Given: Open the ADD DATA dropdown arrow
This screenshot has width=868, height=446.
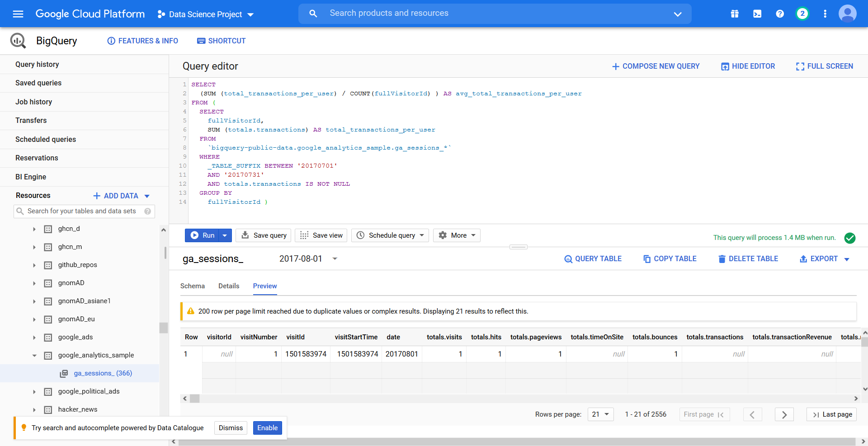Looking at the screenshot, I should pyautogui.click(x=147, y=196).
